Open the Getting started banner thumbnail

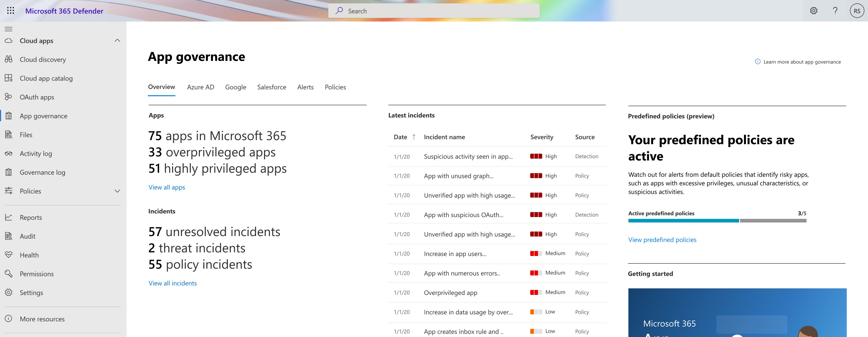coord(737,312)
